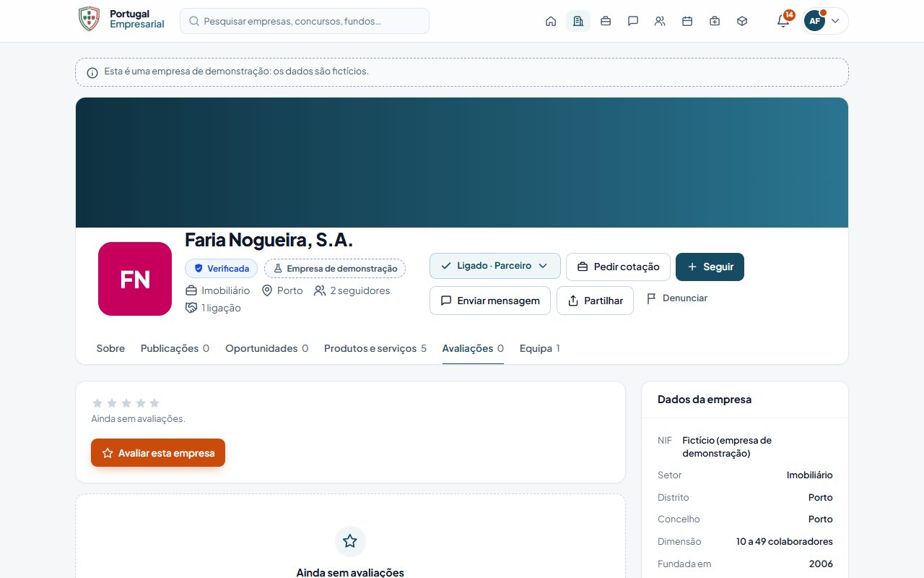Image resolution: width=924 pixels, height=578 pixels.
Task: Click the 1 ligação text
Action: (222, 308)
